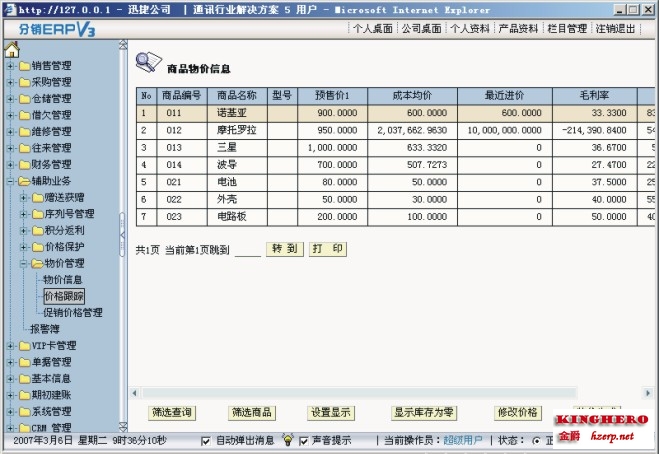Open the 报警簿 tree item
This screenshot has width=659, height=454.
[45, 329]
